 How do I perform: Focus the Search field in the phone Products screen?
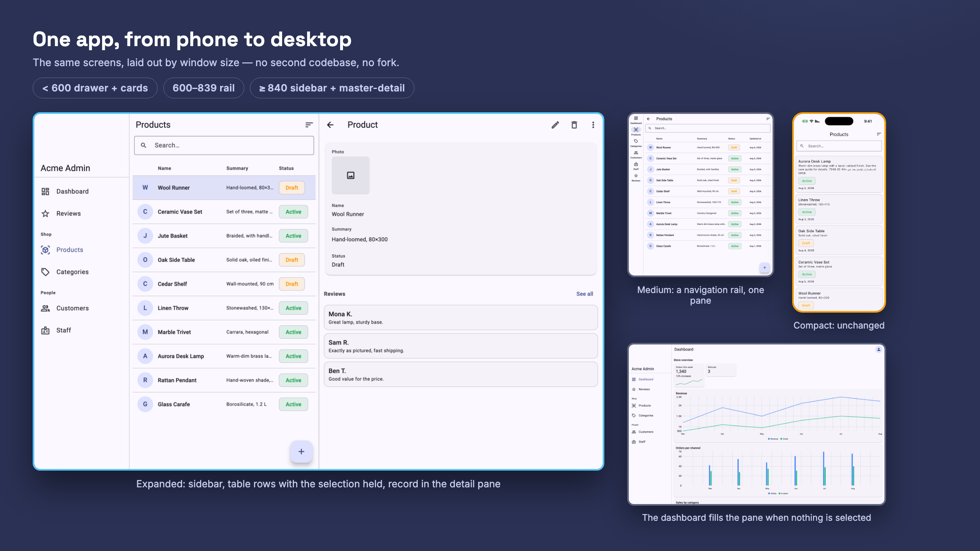coord(839,146)
